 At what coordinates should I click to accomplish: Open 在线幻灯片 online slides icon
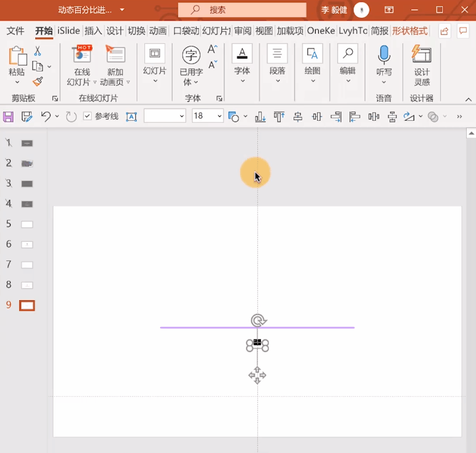point(82,55)
